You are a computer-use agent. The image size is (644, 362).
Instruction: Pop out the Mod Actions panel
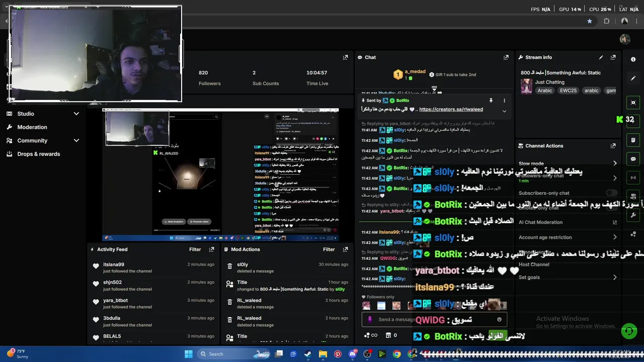coord(345,249)
